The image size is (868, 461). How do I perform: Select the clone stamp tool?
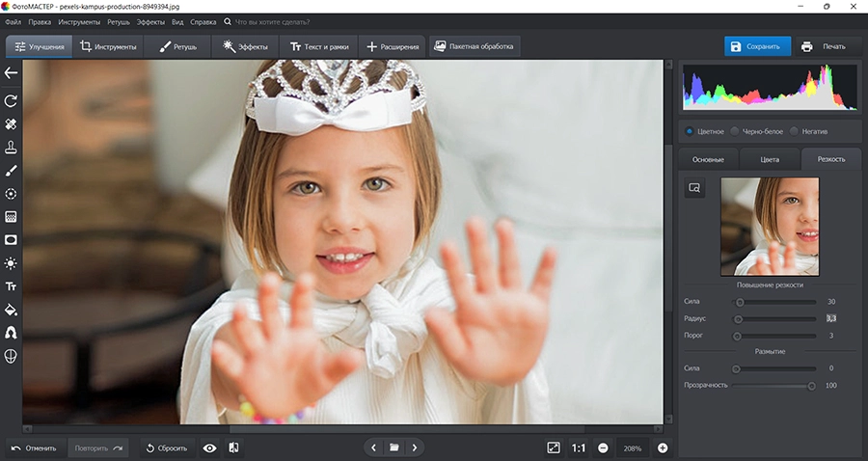point(11,148)
